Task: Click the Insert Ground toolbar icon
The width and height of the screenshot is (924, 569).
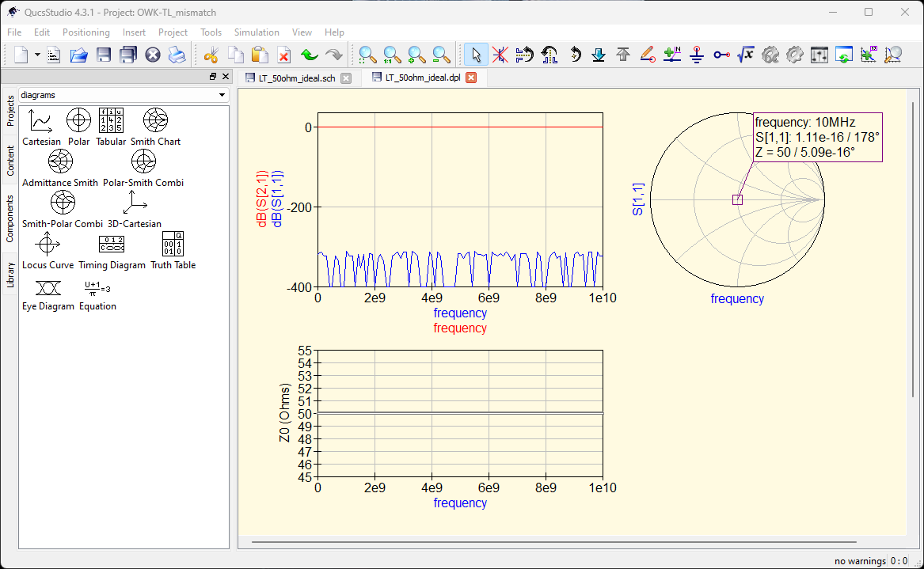Action: pos(697,55)
